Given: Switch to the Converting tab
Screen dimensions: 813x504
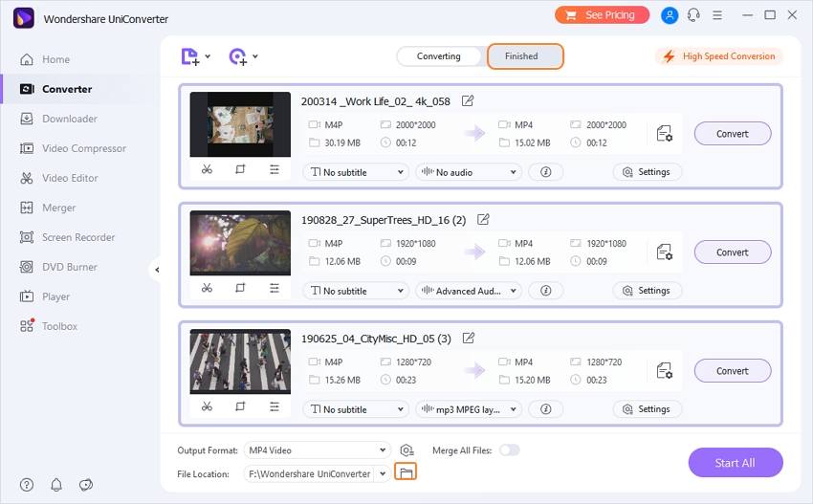Looking at the screenshot, I should [x=439, y=56].
